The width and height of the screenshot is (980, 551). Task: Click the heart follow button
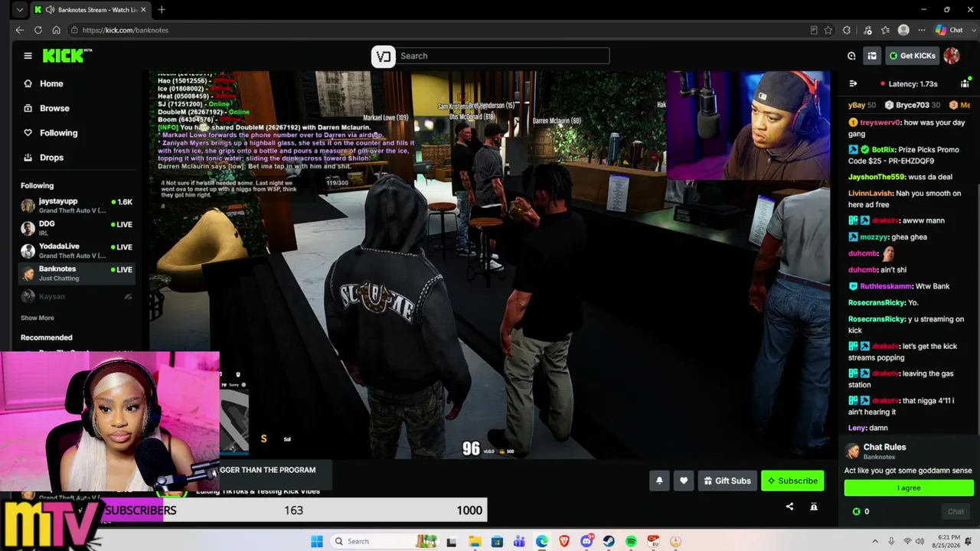tap(684, 481)
